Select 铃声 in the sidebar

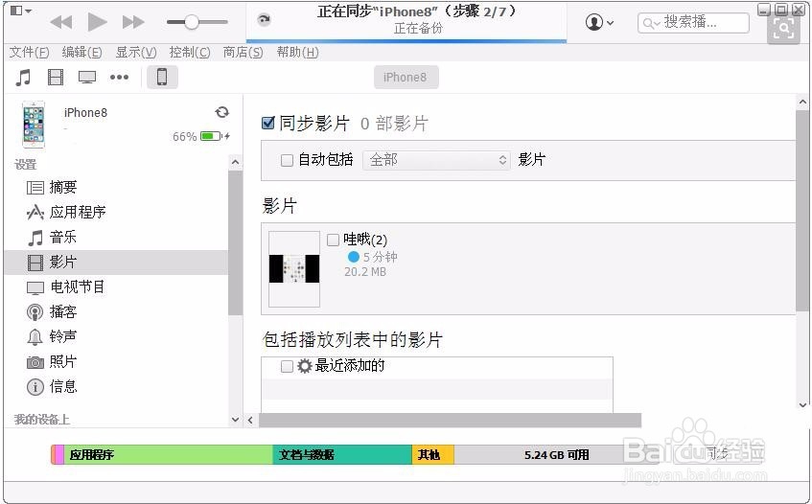tap(52, 336)
